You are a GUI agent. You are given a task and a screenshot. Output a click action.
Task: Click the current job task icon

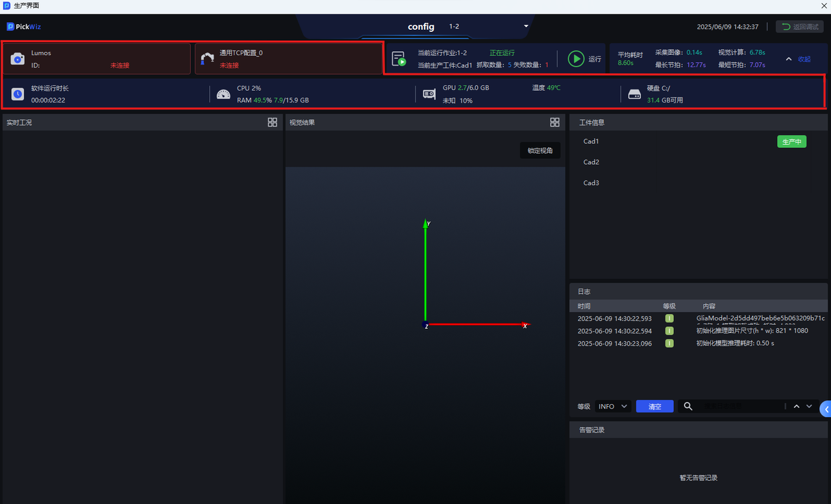tap(399, 59)
